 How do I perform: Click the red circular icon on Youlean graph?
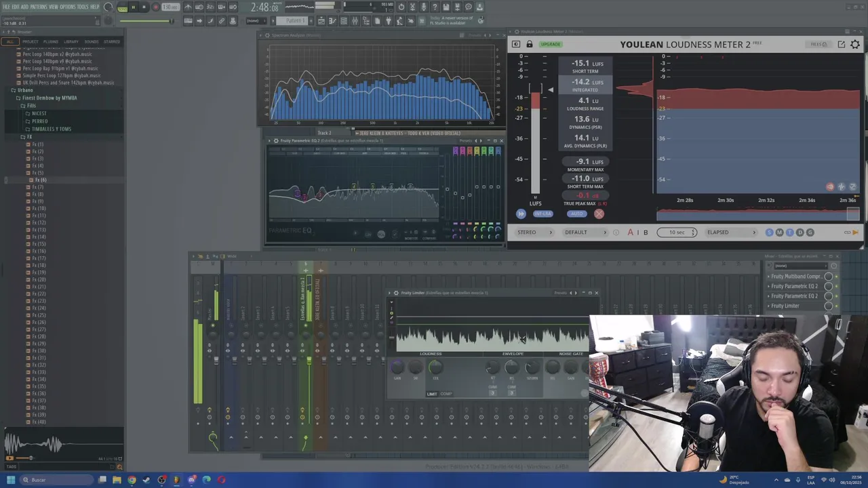(x=830, y=187)
